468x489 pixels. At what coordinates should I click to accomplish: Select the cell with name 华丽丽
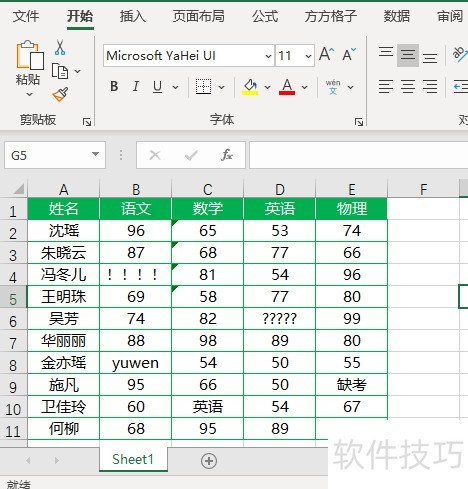63,341
